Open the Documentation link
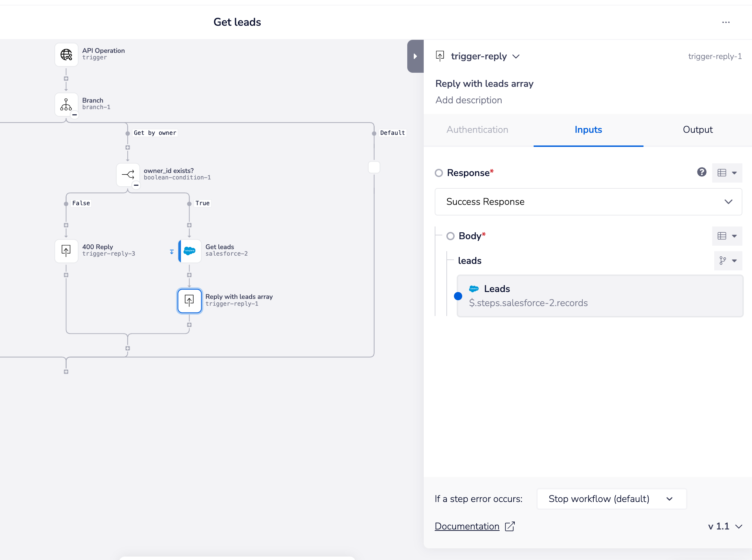Image resolution: width=752 pixels, height=560 pixels. click(467, 526)
